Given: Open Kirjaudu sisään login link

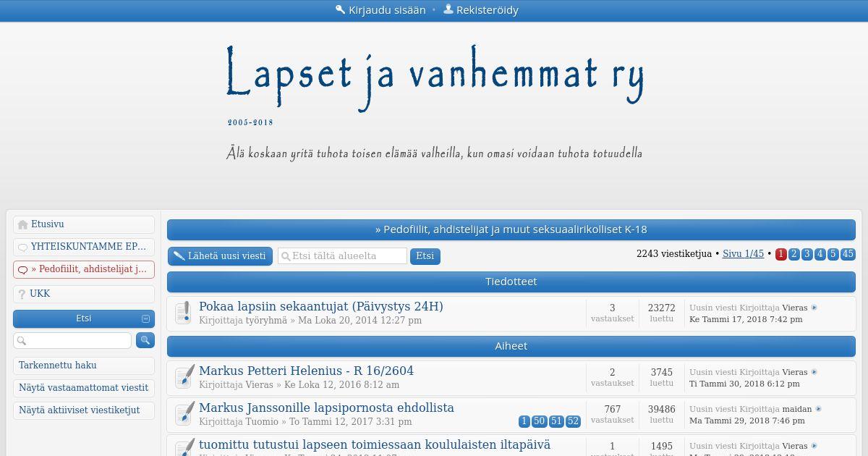Looking at the screenshot, I should [387, 10].
